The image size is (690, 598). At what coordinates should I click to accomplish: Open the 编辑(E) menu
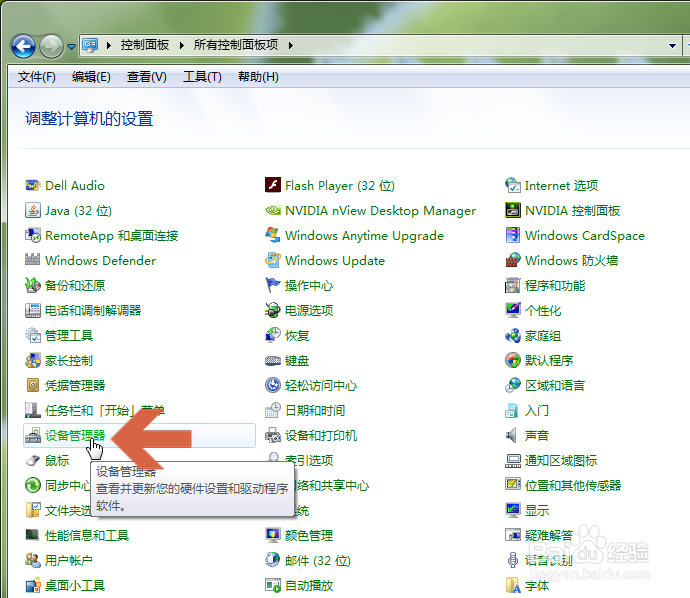[x=91, y=77]
